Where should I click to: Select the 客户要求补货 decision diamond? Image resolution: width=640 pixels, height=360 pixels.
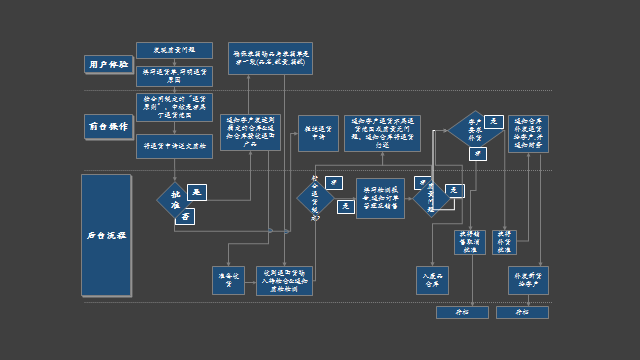click(476, 129)
